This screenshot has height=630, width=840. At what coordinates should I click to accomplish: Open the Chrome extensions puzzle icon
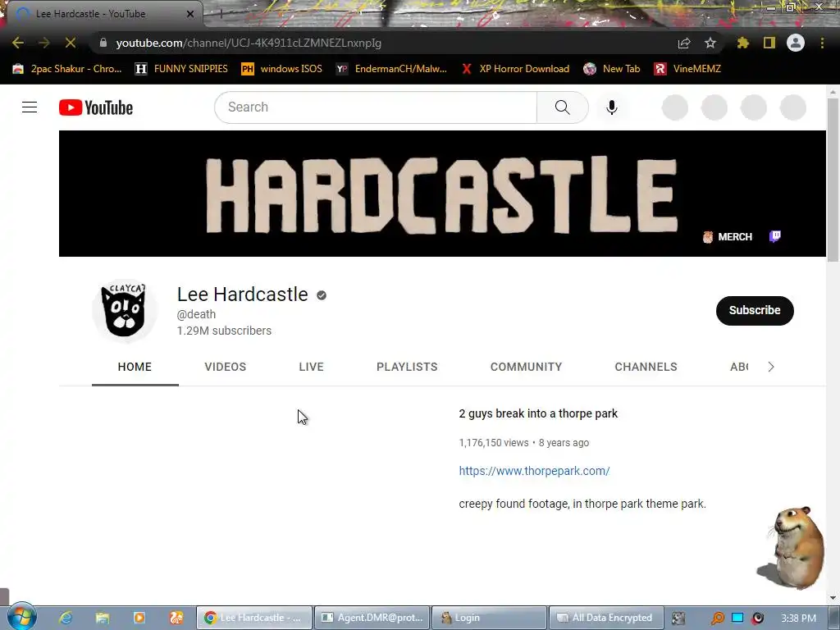click(742, 43)
